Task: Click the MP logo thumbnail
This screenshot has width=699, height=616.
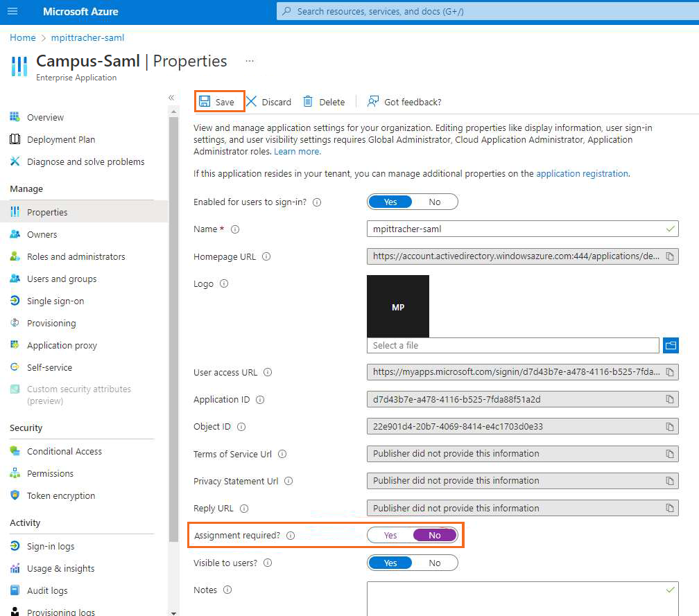Action: (x=397, y=306)
